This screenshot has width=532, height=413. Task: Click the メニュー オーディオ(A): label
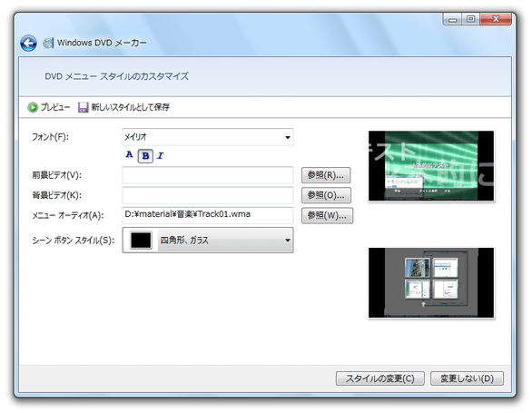[x=68, y=215]
